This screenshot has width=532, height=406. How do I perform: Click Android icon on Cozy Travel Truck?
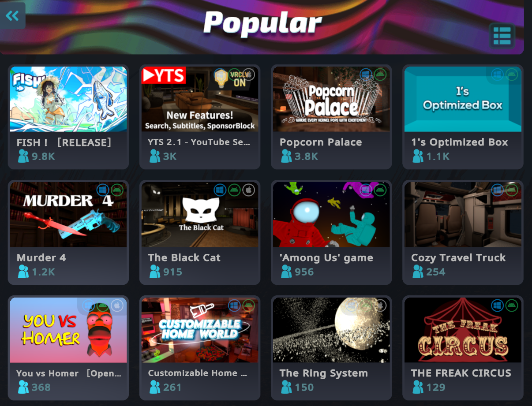tap(512, 190)
